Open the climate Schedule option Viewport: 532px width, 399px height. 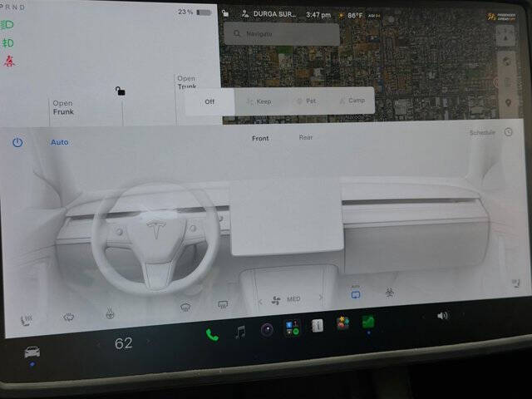482,133
